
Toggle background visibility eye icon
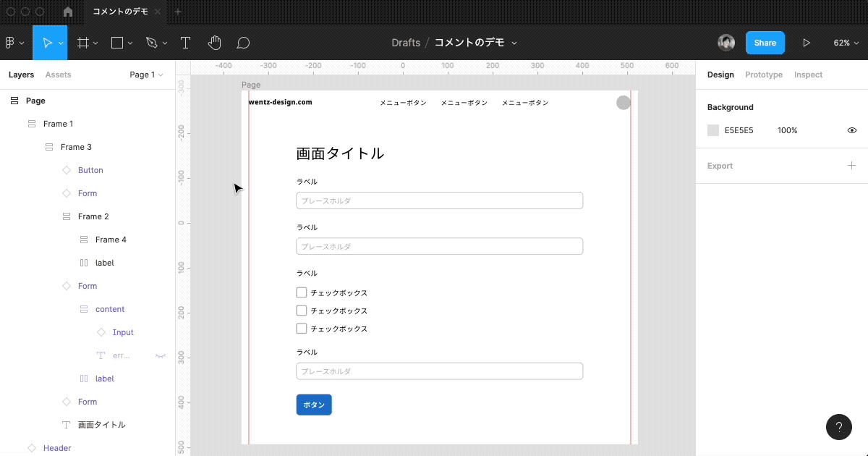(x=852, y=130)
